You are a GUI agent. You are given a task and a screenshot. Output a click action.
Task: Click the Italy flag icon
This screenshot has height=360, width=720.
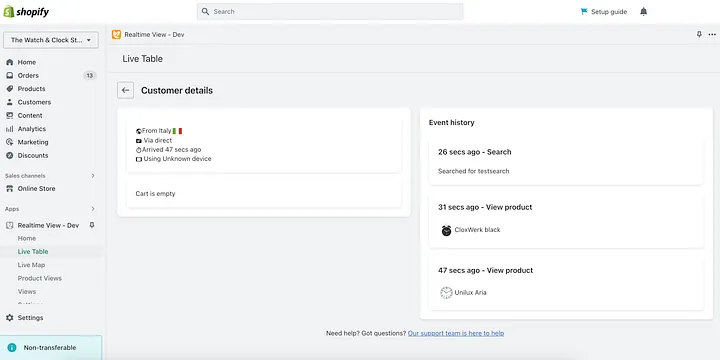178,131
